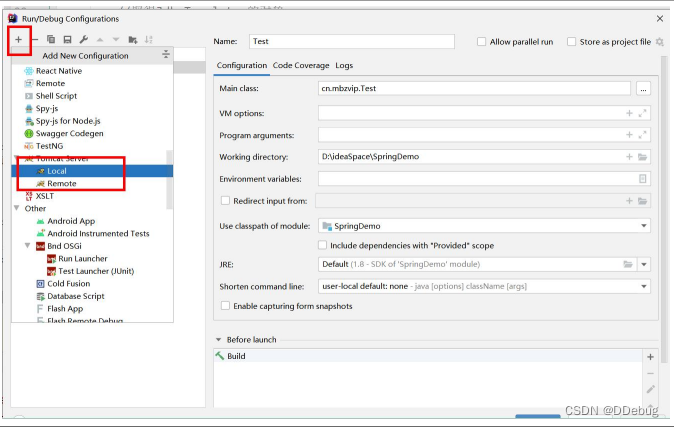Viewport: 674px width, 427px height.
Task: Click the Remove Configuration minus icon
Action: (35, 40)
